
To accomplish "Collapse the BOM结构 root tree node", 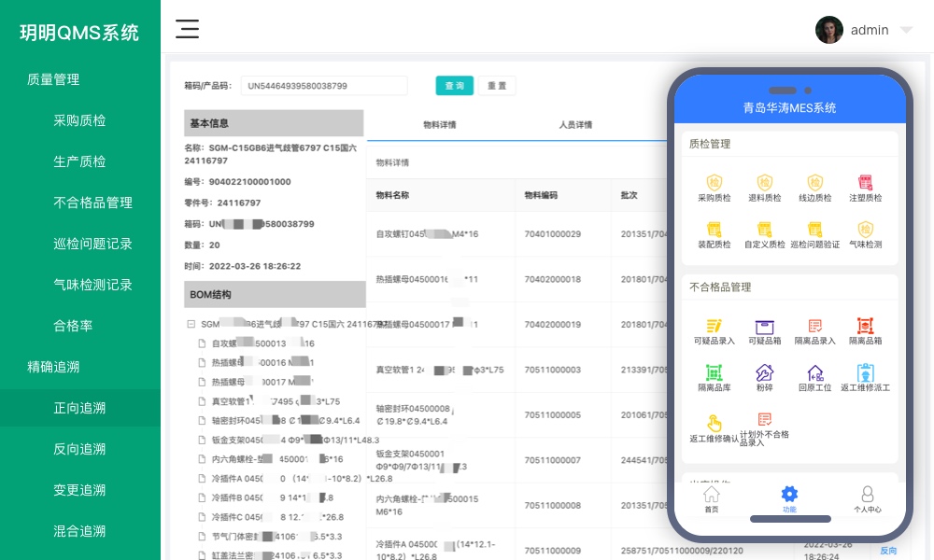I will coord(191,325).
